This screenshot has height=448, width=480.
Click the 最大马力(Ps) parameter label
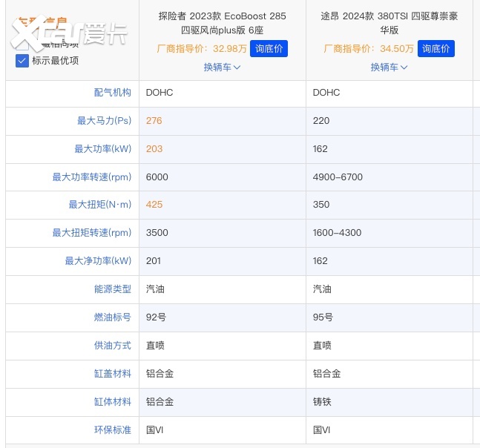pos(104,121)
